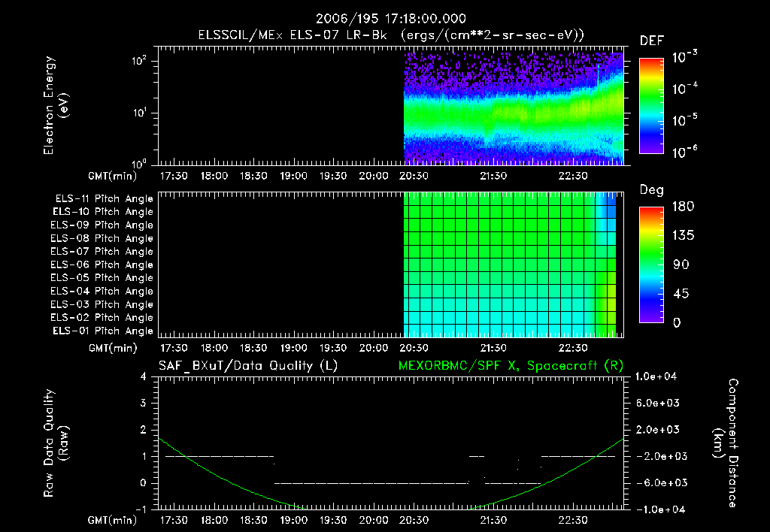Click the 10^2 energy tick label
This screenshot has height=532, width=770.
139,60
